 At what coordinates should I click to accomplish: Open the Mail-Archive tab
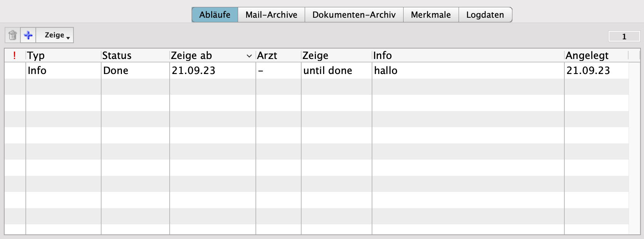(271, 15)
